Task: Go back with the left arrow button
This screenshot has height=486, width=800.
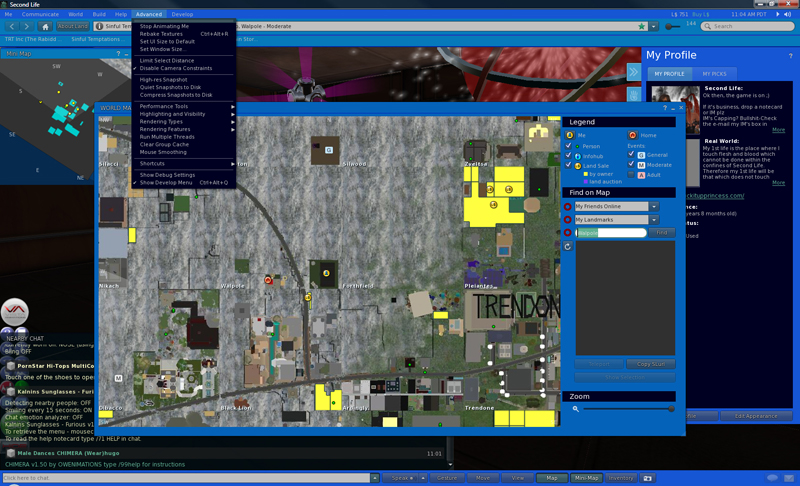Action: (12, 27)
